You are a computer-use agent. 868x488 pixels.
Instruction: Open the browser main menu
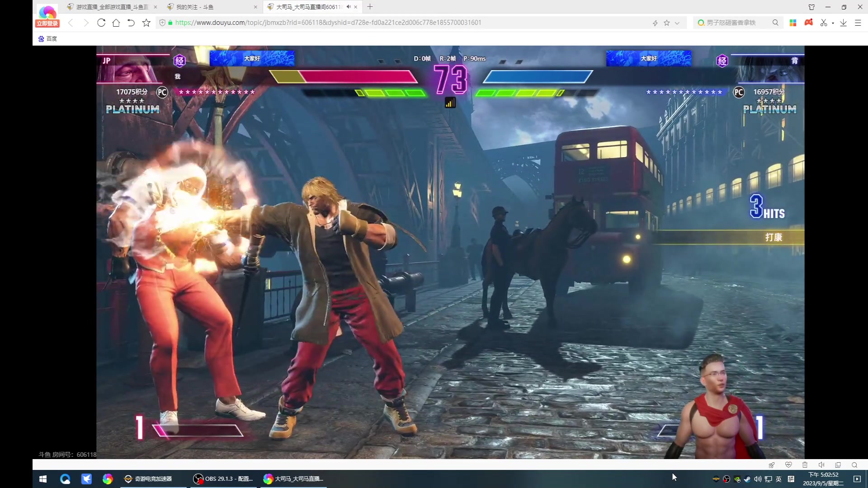coord(858,23)
